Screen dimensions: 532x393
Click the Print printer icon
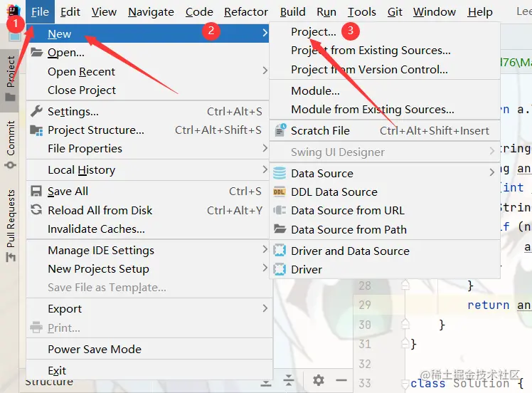tap(36, 327)
